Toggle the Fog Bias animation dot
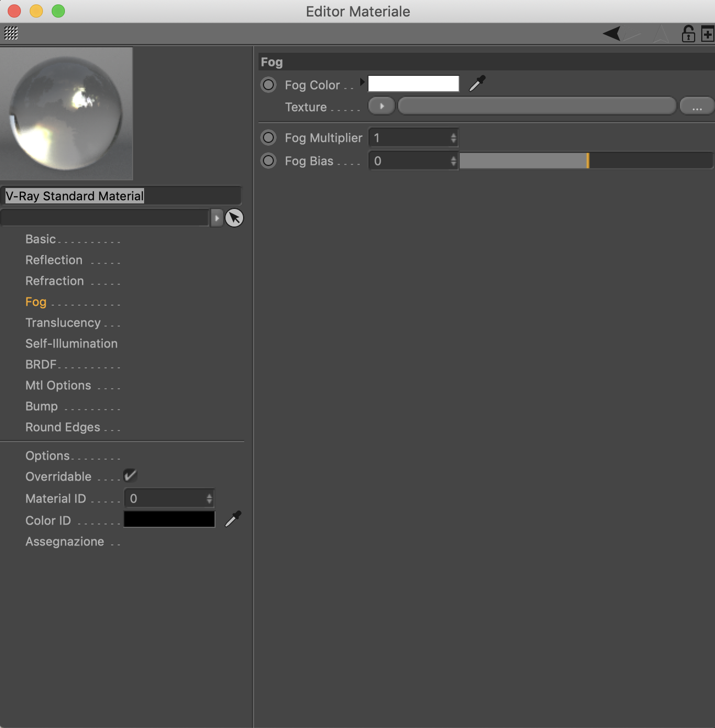The image size is (715, 728). pos(268,161)
